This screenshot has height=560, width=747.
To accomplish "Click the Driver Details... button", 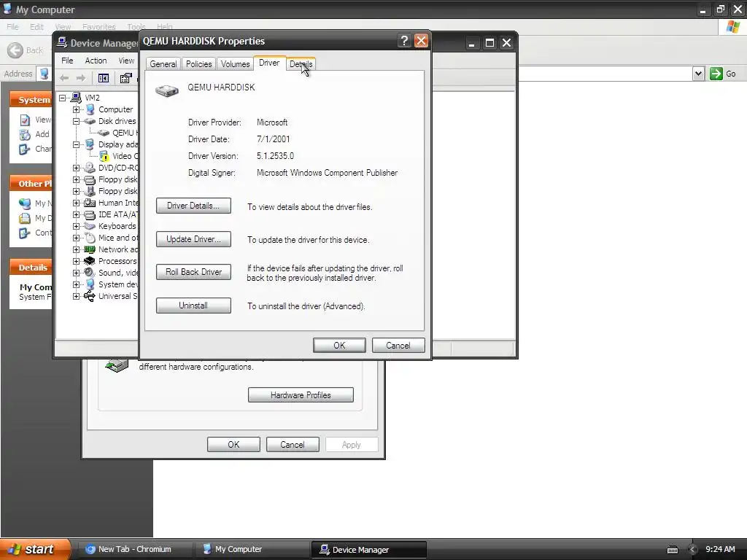I will tap(193, 206).
